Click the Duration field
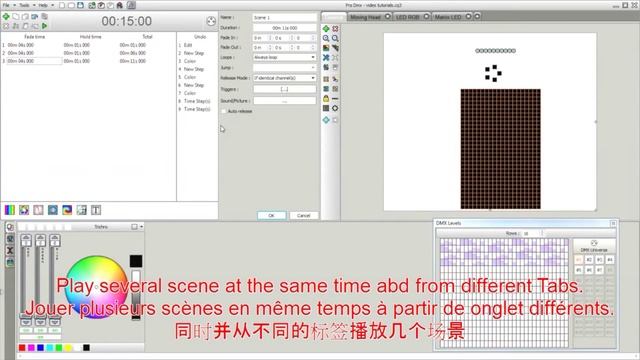The height and width of the screenshot is (360, 640). click(284, 28)
